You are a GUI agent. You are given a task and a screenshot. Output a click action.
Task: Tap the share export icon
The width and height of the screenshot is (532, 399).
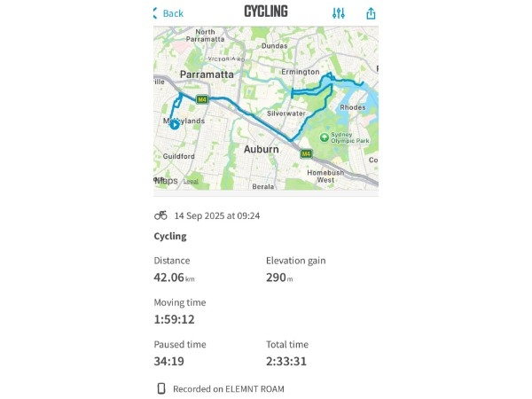(x=371, y=13)
